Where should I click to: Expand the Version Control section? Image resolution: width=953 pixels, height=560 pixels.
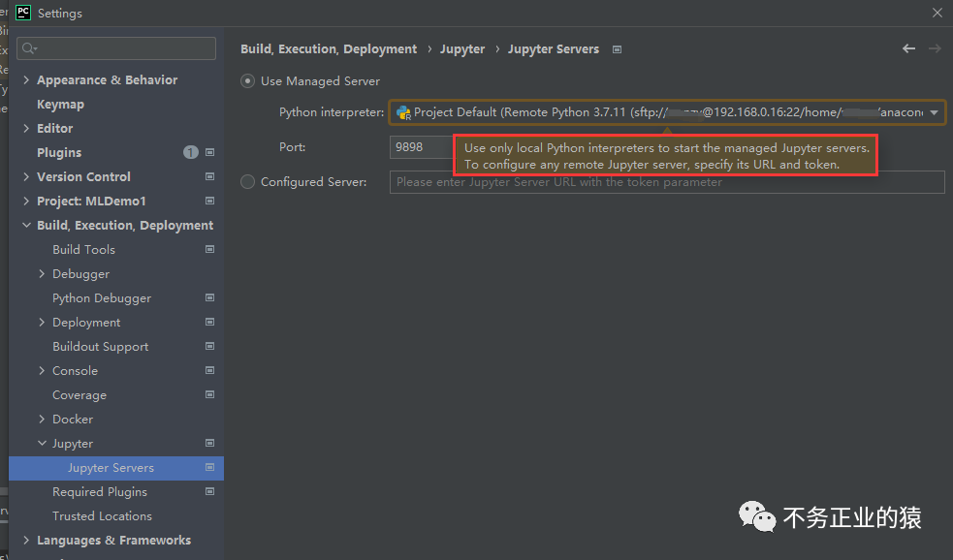click(26, 176)
